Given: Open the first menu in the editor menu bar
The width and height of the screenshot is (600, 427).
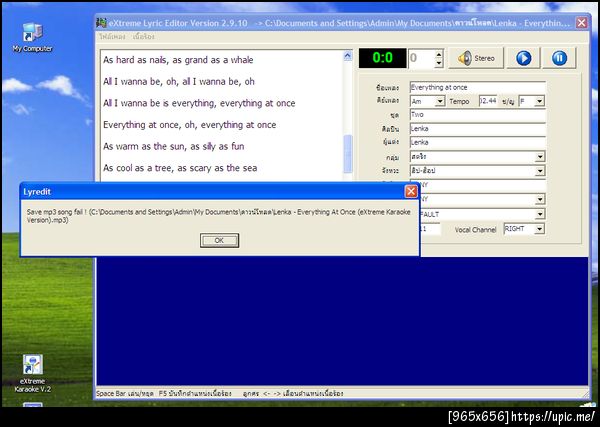Looking at the screenshot, I should pos(112,37).
